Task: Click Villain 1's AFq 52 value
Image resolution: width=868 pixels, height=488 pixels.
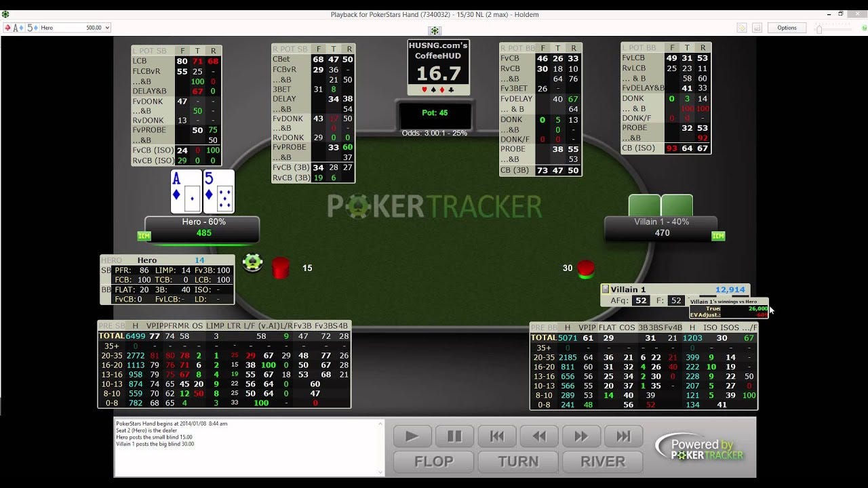Action: (640, 300)
